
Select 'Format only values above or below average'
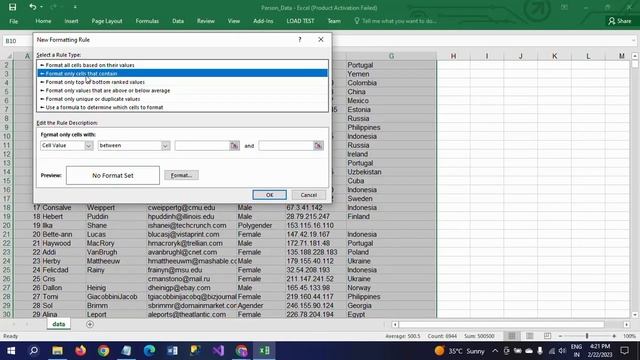(182, 91)
